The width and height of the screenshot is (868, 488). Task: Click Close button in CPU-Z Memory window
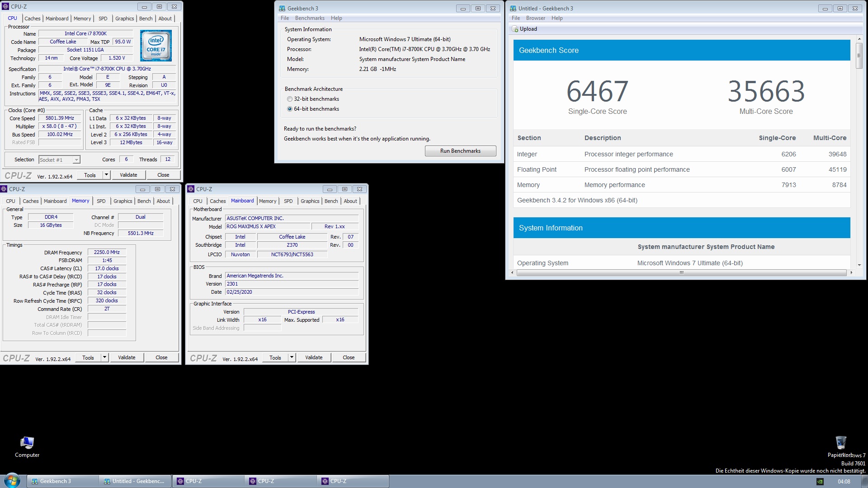point(161,357)
